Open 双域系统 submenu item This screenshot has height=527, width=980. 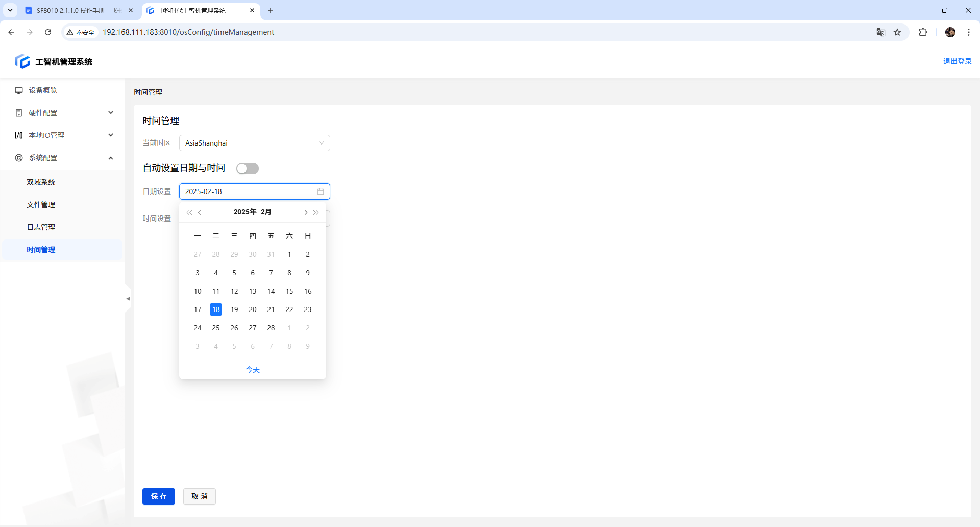[x=63, y=182]
